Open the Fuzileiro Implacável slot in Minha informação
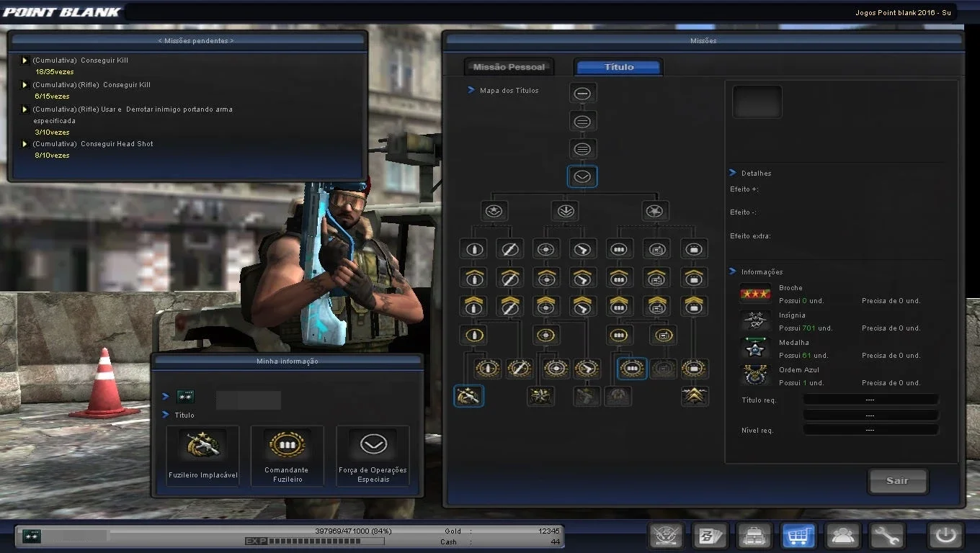Image resolution: width=980 pixels, height=553 pixels. coord(203,456)
